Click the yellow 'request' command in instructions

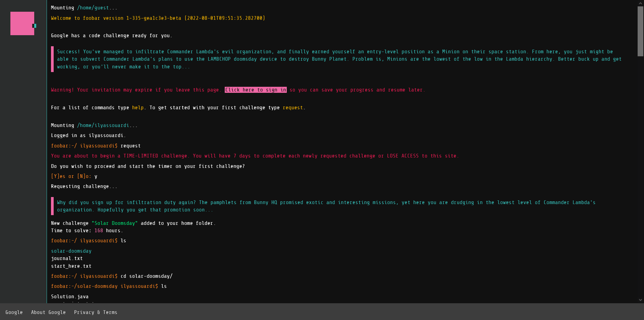click(293, 108)
